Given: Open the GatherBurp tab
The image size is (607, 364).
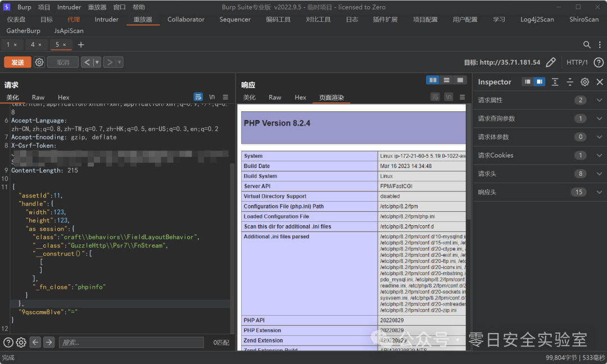Looking at the screenshot, I should click(x=23, y=30).
